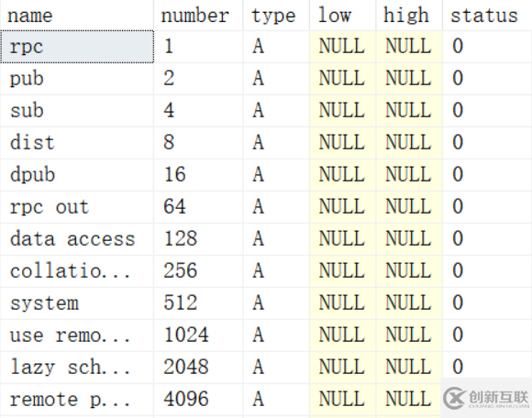Select the truncated 'collatio...' cell
Viewport: 532px width, 418px height.
pyautogui.click(x=77, y=271)
